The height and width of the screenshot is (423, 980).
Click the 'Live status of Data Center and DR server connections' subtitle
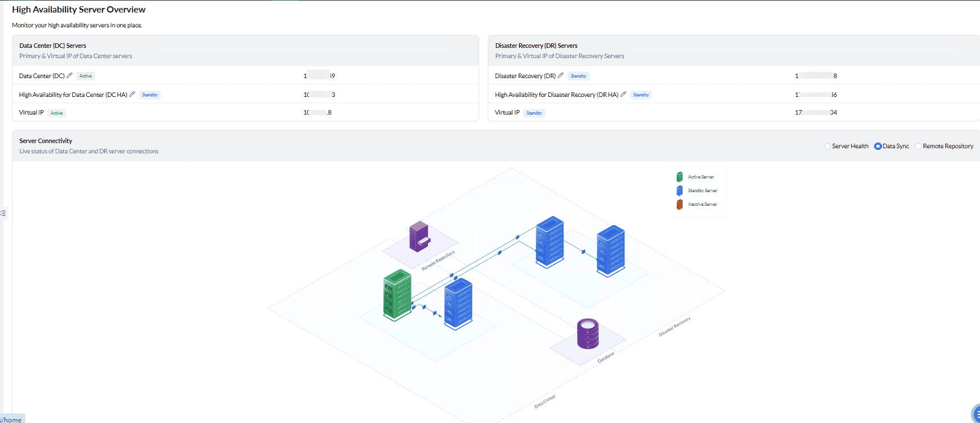click(x=89, y=151)
